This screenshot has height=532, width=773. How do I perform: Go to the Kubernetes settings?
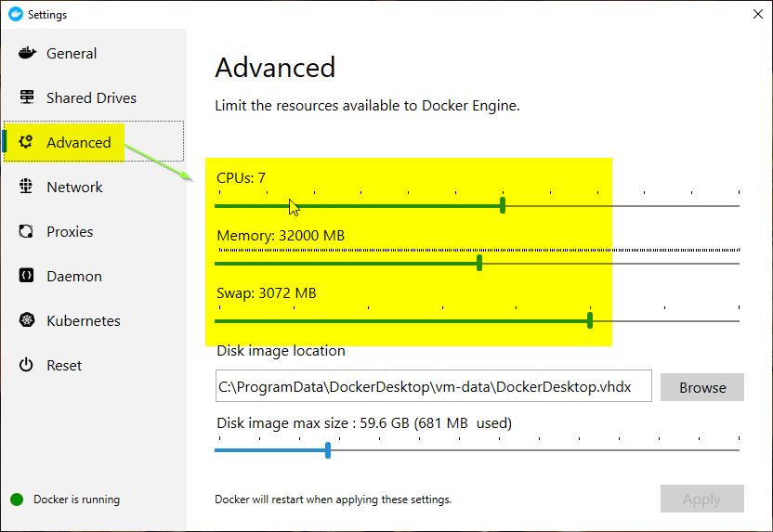pos(84,321)
